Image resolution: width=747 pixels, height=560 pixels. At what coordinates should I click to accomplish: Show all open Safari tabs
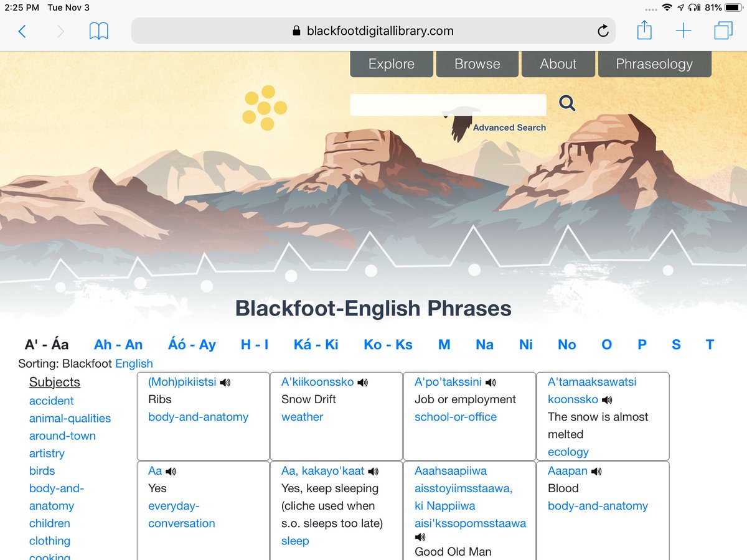(723, 30)
